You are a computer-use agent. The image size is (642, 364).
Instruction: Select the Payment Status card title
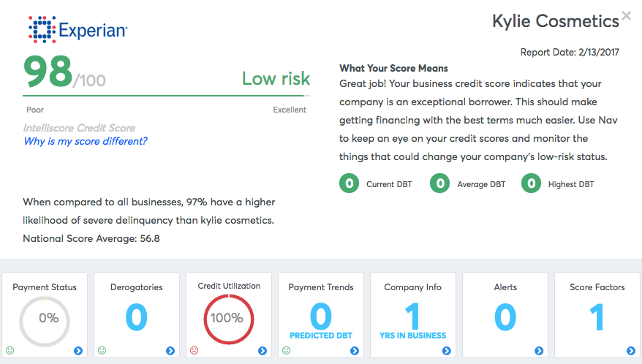coord(45,287)
